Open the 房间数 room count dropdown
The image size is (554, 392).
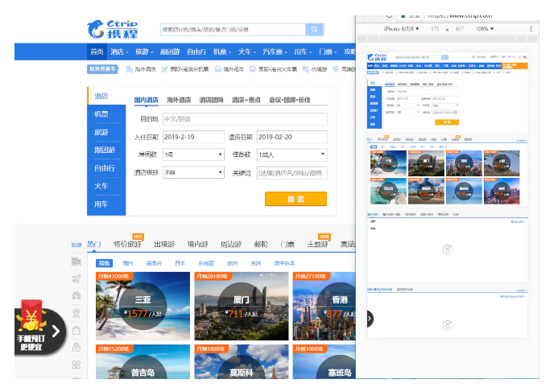point(193,155)
